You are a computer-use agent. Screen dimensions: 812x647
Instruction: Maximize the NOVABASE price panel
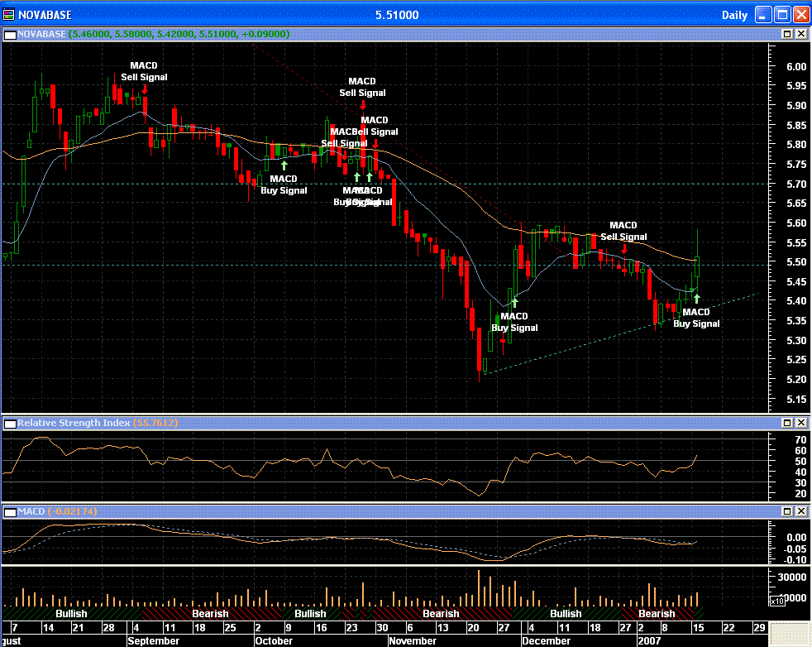coord(787,34)
